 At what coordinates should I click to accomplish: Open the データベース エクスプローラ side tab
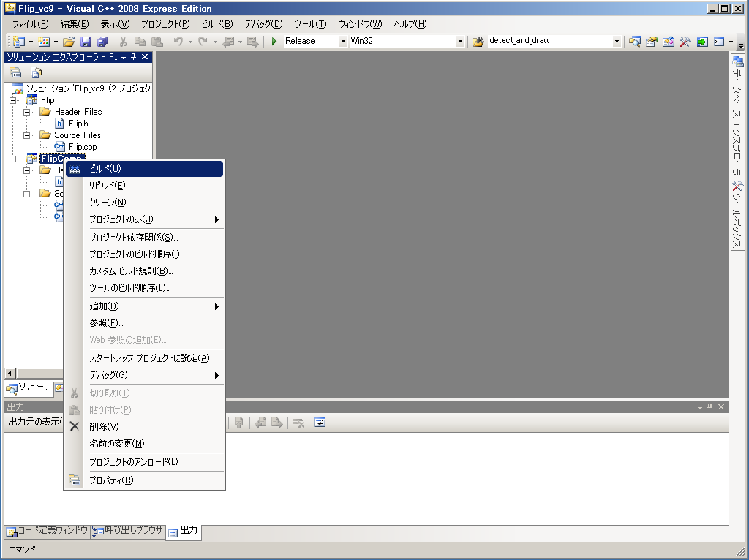[x=737, y=116]
